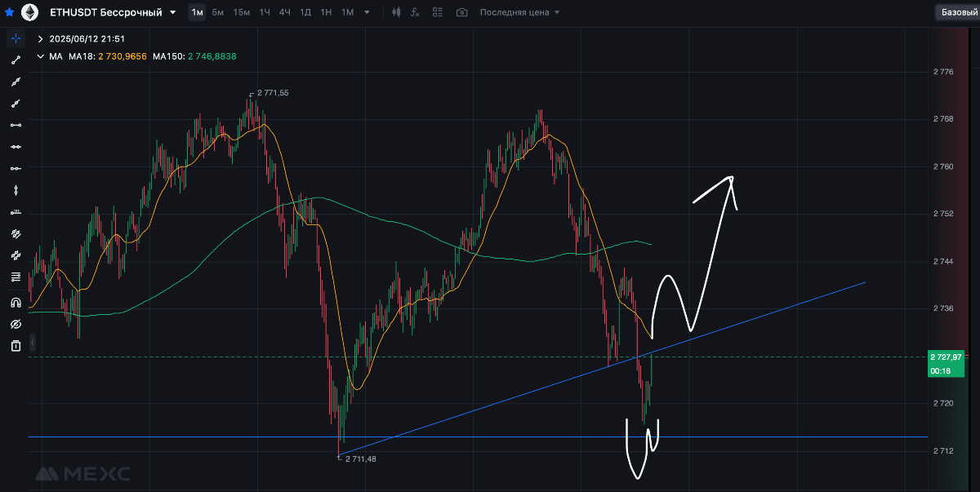980x492 pixels.
Task: Select the crosshair cursor tool
Action: [x=16, y=38]
